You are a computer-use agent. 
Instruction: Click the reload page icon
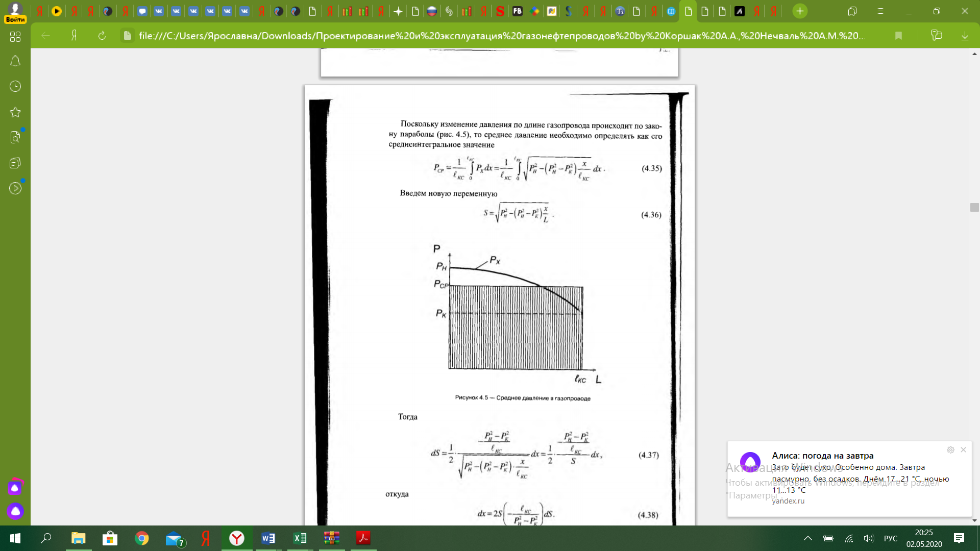click(x=102, y=36)
